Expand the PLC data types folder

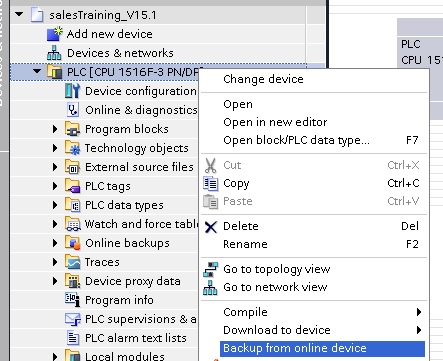pos(55,205)
